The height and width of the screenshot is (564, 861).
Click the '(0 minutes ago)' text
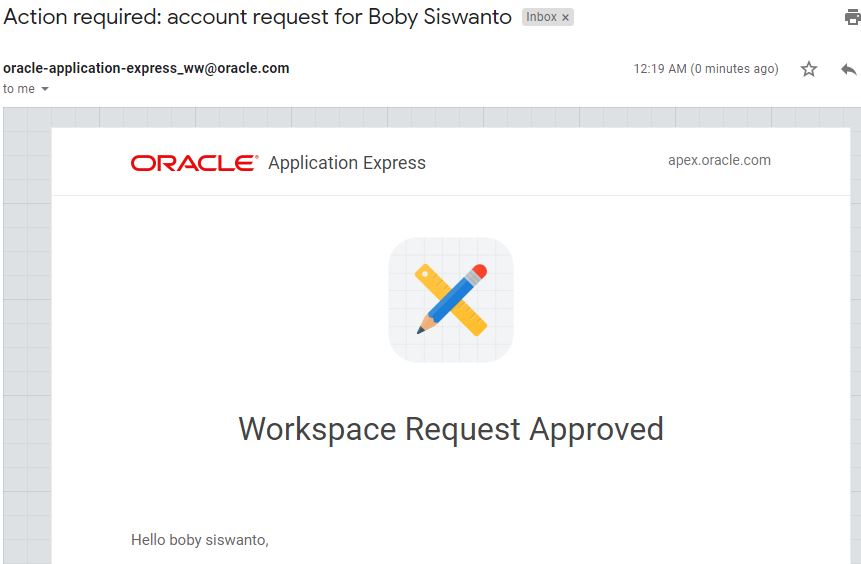click(x=735, y=69)
